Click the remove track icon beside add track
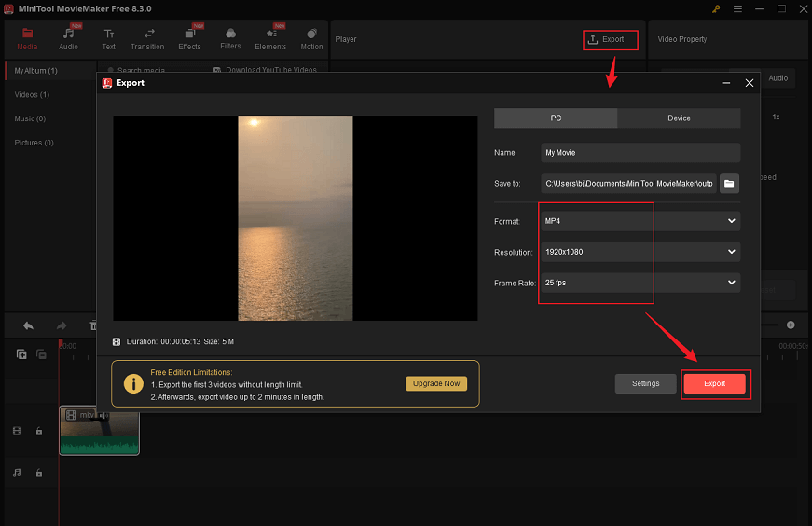 point(41,354)
